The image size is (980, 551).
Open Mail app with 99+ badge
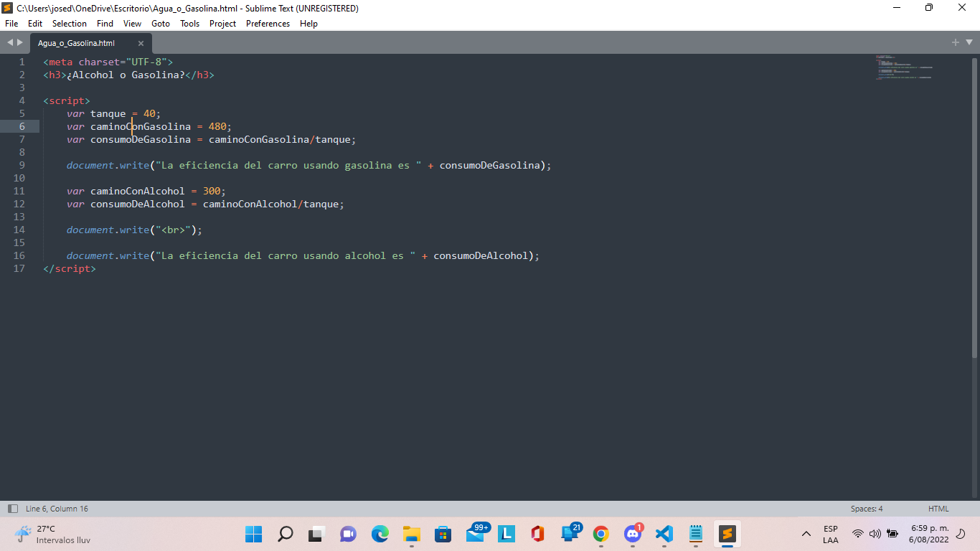(476, 533)
